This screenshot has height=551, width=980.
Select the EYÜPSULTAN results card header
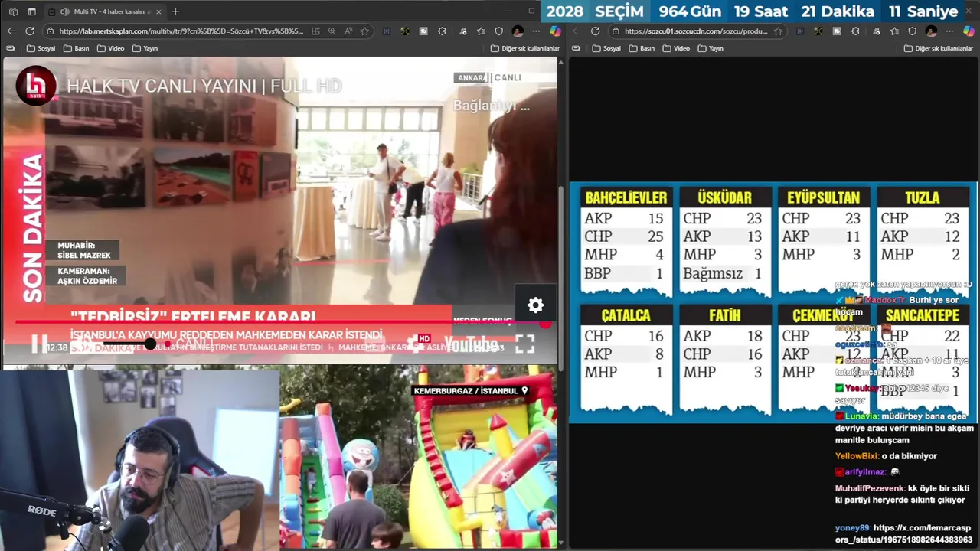[x=824, y=197]
